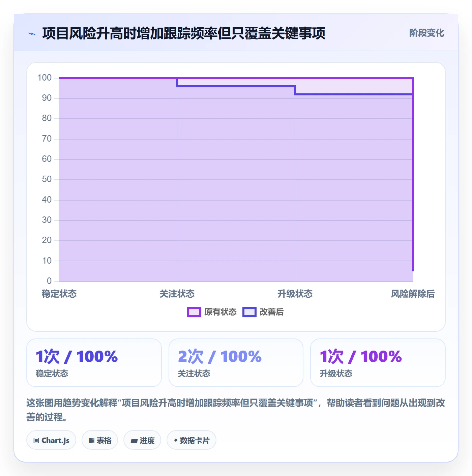Open the 稳定状态 stat card
The width and height of the screenshot is (472, 476).
pos(94,363)
